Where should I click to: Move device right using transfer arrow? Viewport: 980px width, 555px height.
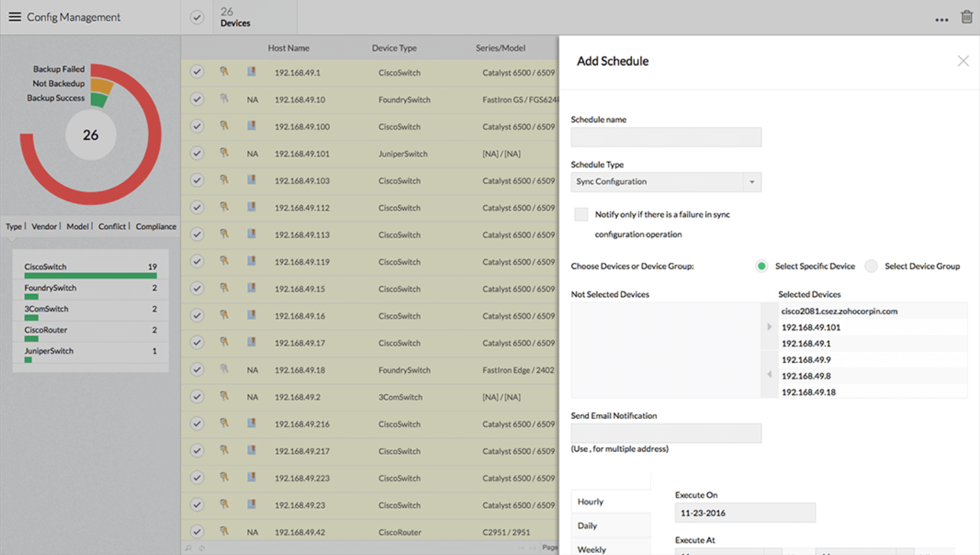click(769, 327)
